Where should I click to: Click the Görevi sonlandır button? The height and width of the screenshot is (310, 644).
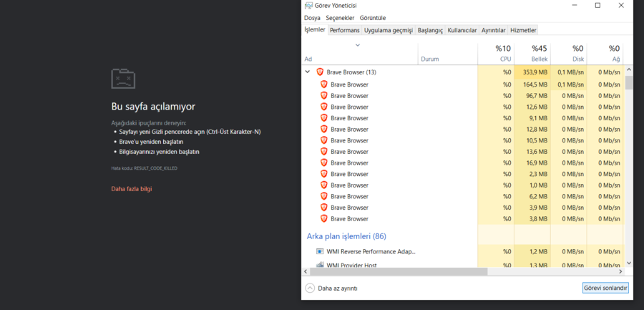coord(606,289)
